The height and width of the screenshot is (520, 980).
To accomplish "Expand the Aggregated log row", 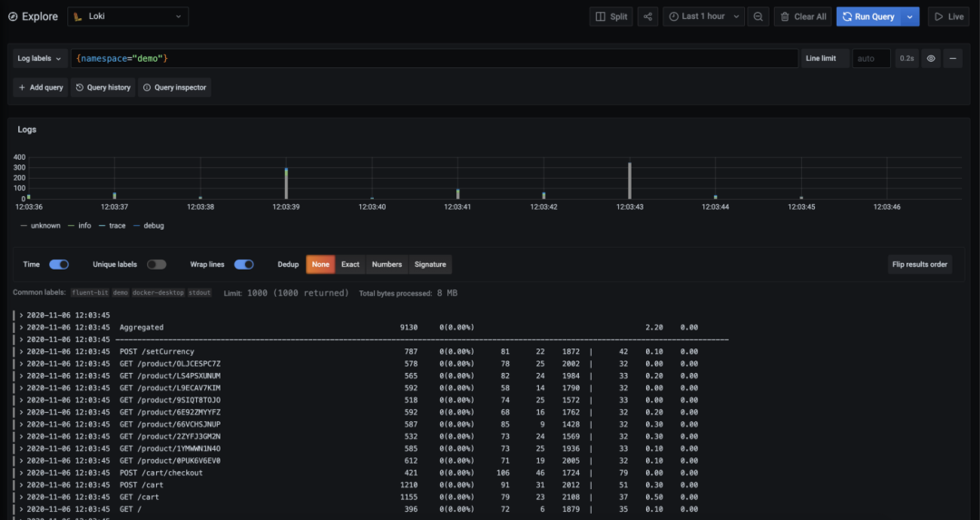I will pos(21,328).
